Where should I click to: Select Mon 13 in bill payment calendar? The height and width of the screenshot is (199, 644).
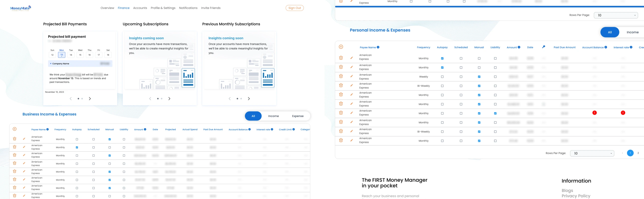[61, 55]
